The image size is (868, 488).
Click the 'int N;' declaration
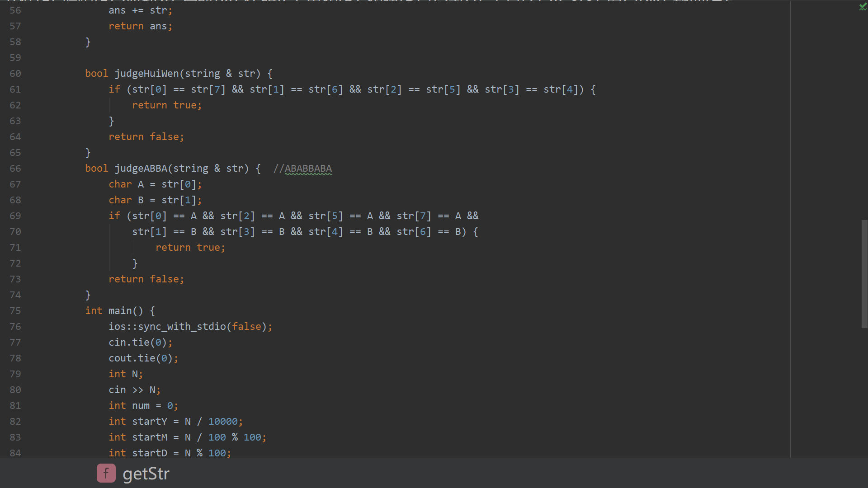[x=126, y=374]
